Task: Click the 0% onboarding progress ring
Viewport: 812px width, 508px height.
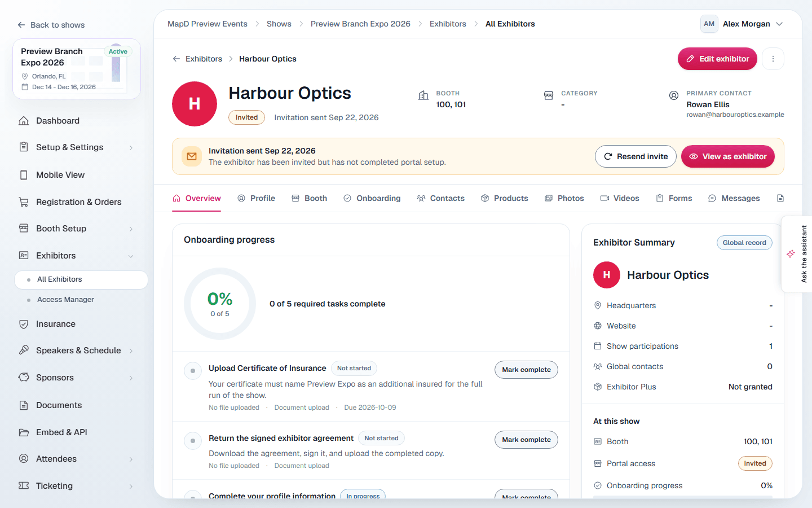Action: coord(220,304)
